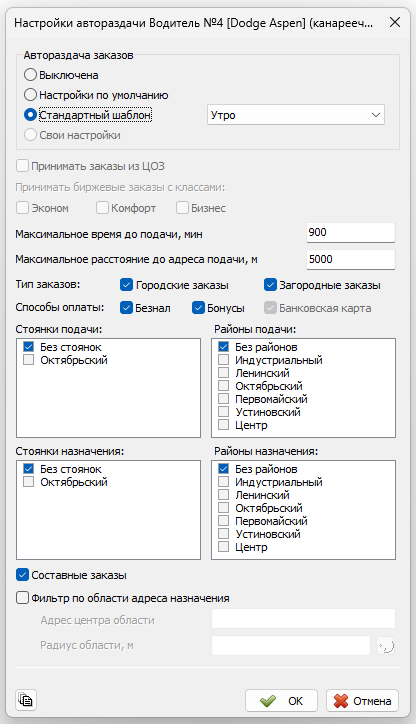The image size is (416, 724).
Task: Check 'Ленинский' in Районы назначения
Action: [x=223, y=495]
